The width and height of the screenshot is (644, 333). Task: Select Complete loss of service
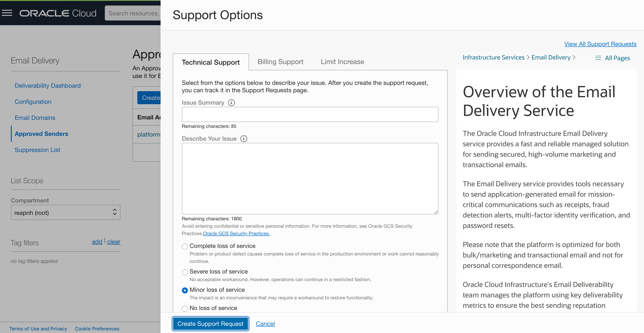[185, 246]
